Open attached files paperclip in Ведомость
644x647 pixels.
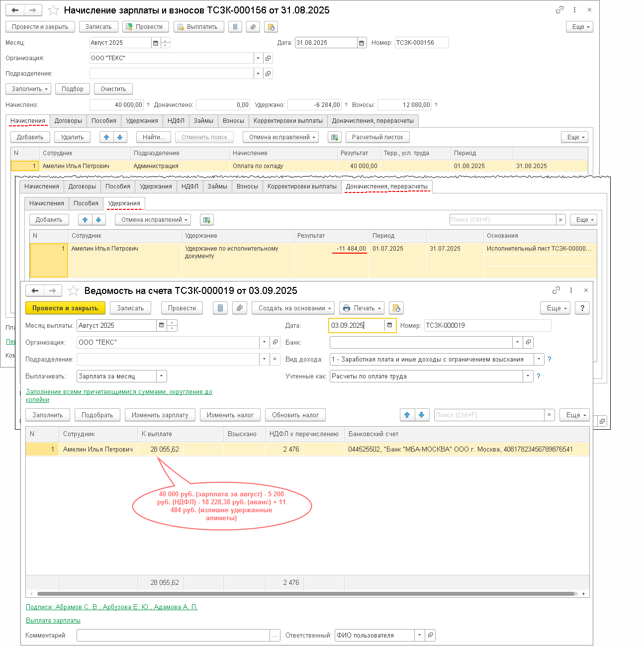point(240,308)
